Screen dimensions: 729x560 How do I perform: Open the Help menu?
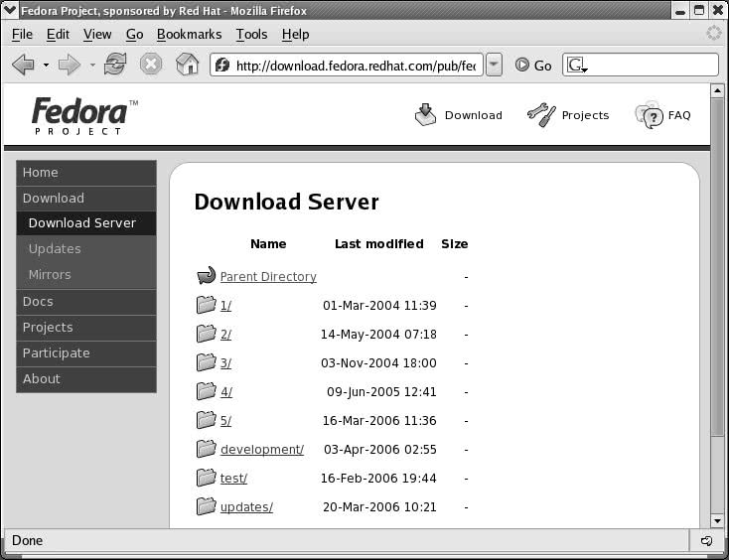pyautogui.click(x=295, y=35)
